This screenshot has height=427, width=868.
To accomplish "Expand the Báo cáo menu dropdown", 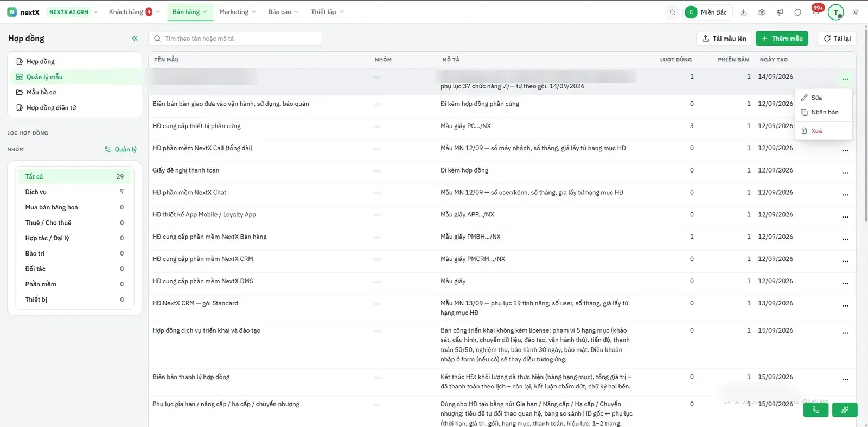I will [283, 12].
